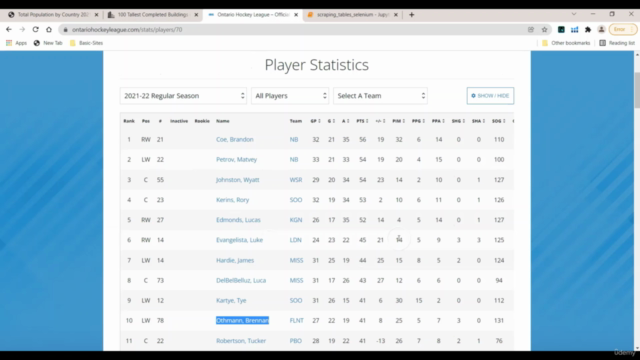The height and width of the screenshot is (360, 640).
Task: Sort table by G goals column
Action: 331,121
